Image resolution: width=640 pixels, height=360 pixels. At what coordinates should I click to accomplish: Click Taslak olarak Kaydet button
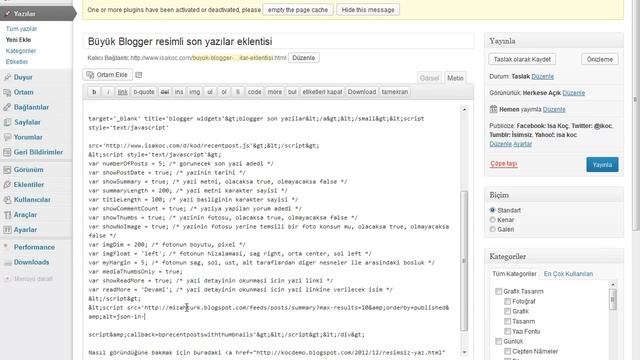(522, 59)
